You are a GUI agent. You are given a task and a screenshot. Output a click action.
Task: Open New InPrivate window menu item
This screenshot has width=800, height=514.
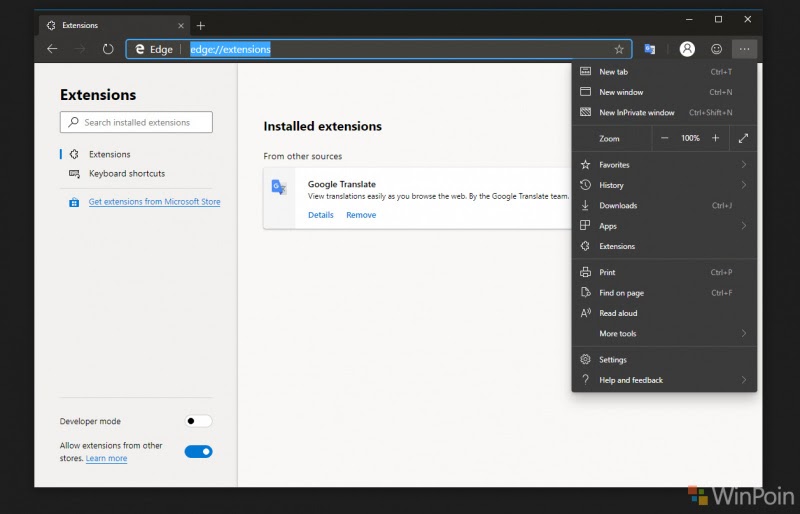(x=664, y=113)
